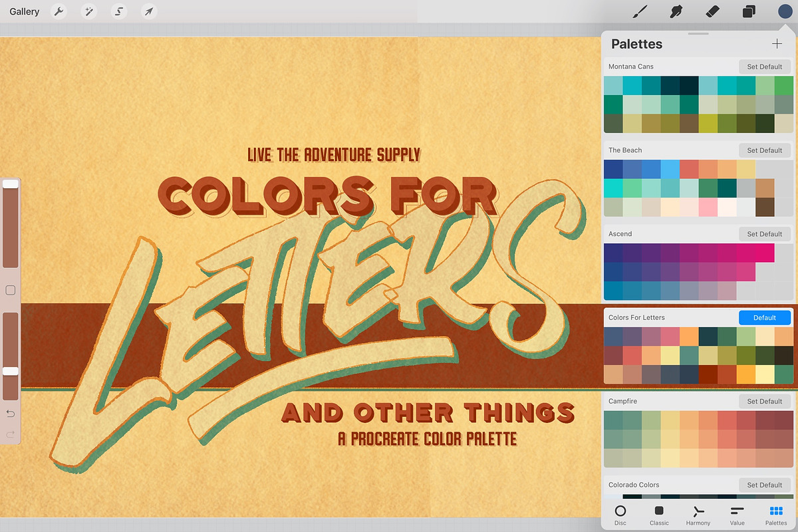Screen dimensions: 798x532
Task: Pick slate blue first swatch in Colors For Letters
Action: (613, 336)
